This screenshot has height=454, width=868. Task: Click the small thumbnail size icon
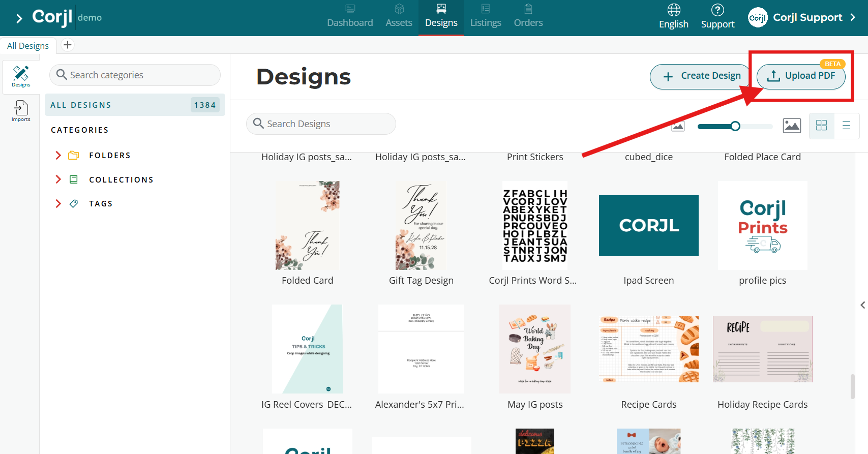[x=678, y=126]
